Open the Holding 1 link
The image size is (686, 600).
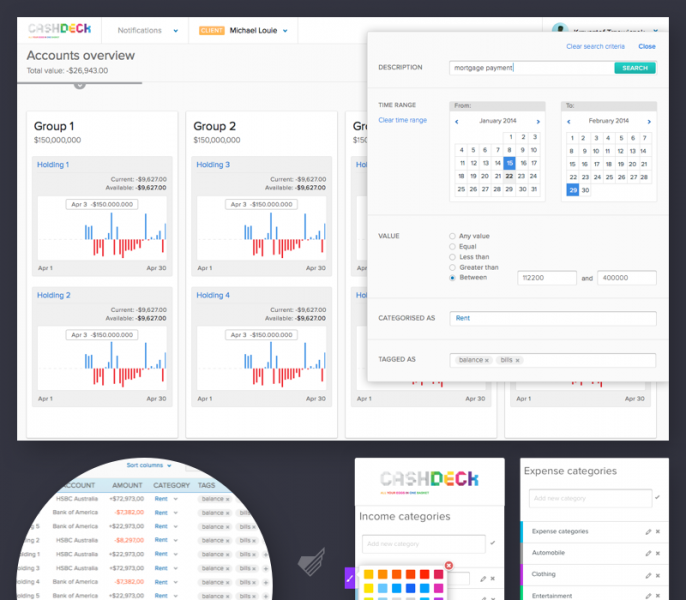[53, 165]
